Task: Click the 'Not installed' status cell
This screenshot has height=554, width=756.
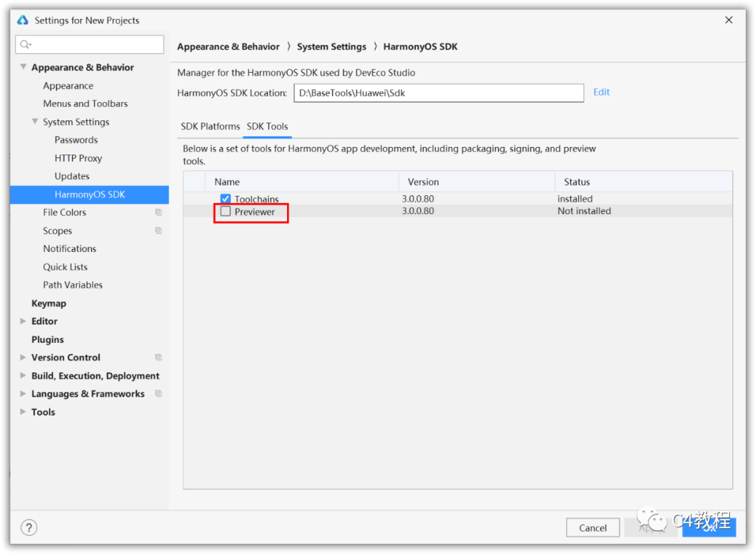Action: [584, 211]
